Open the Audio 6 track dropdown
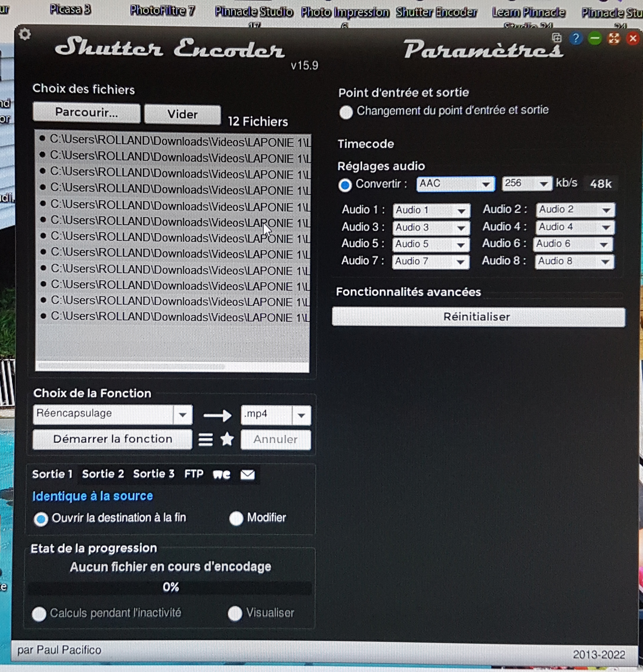The width and height of the screenshot is (643, 672). pos(573,244)
